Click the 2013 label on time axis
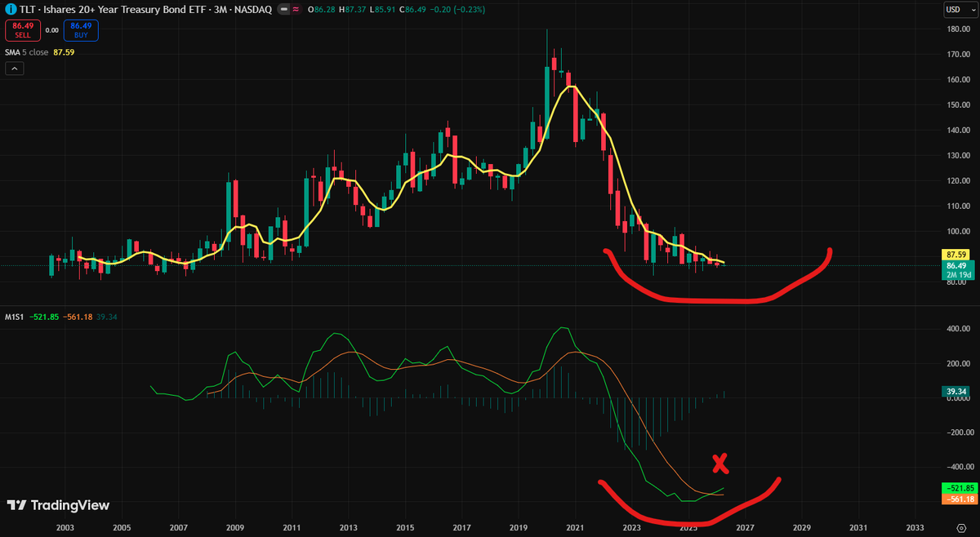The image size is (980, 537). pos(349,527)
